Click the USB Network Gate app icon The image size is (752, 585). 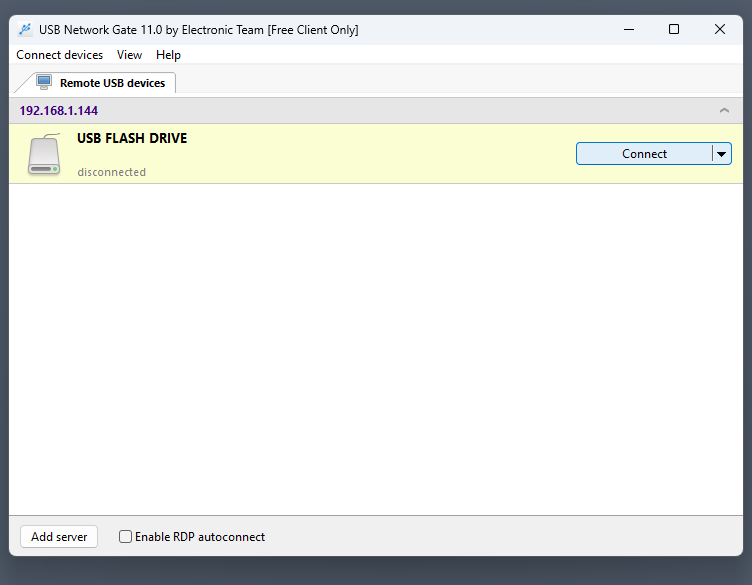[25, 29]
